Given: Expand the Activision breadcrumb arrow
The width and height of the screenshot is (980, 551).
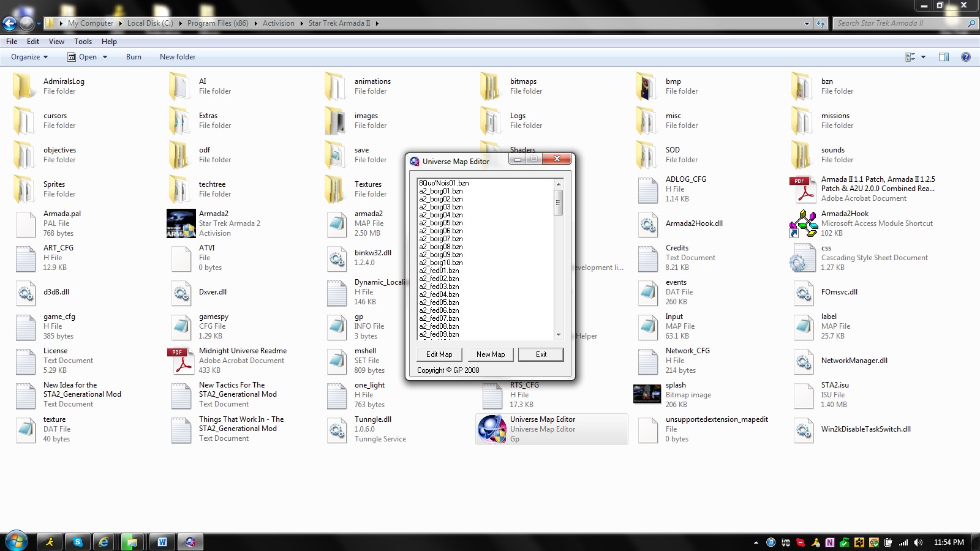Looking at the screenshot, I should 301,23.
